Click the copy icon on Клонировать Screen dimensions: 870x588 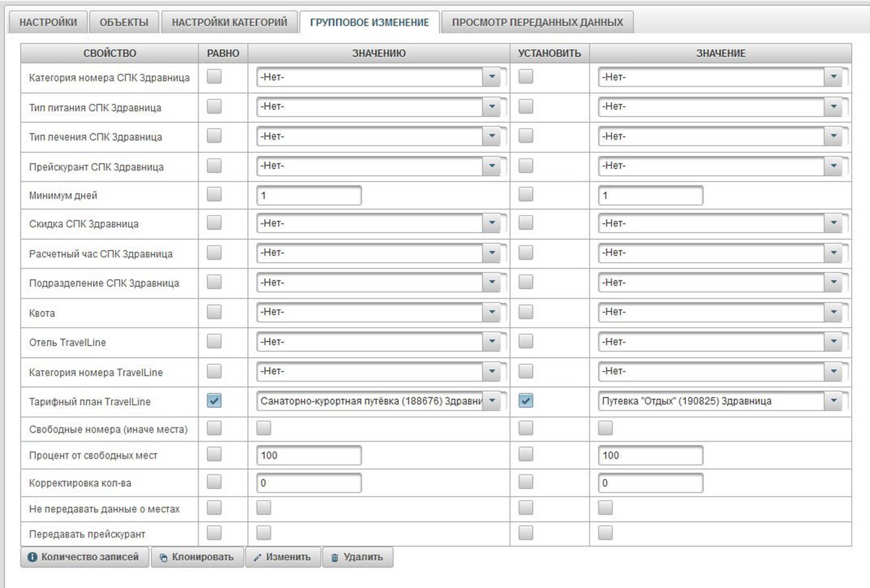[x=163, y=558]
